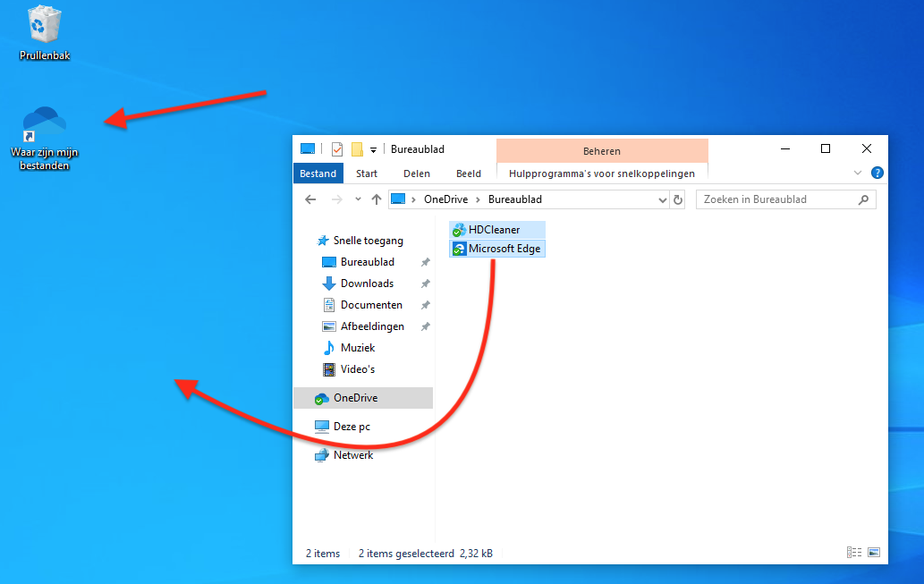Click the 'Zoeken in Bureaublad' search field
The width and height of the screenshot is (924, 584).
(x=776, y=199)
